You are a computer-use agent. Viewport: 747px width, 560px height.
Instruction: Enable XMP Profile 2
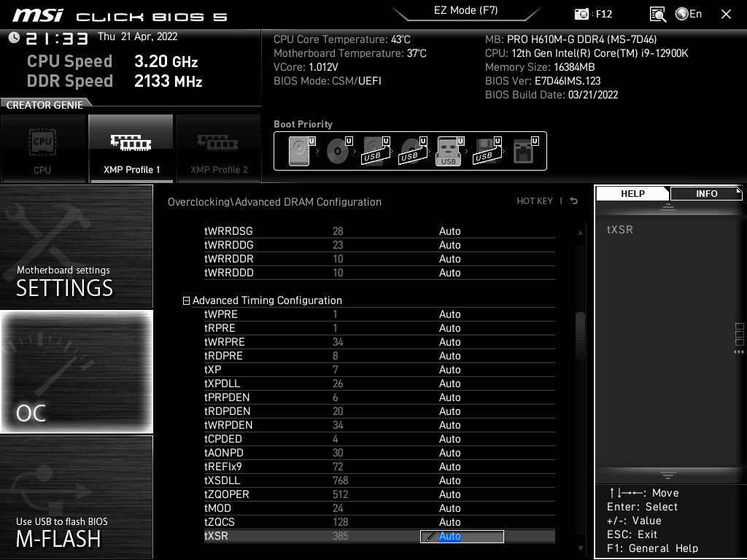click(219, 149)
